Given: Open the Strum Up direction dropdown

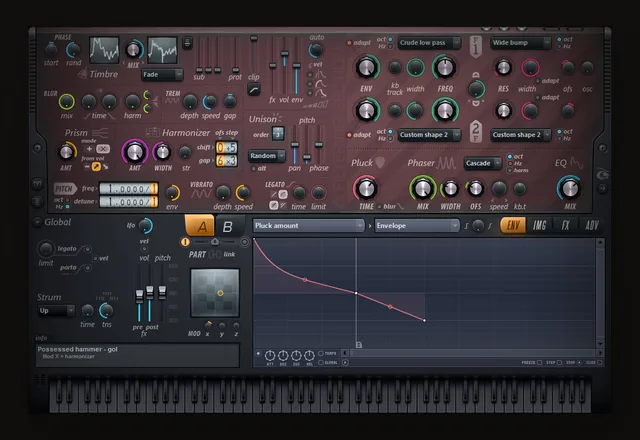Looking at the screenshot, I should [56, 311].
